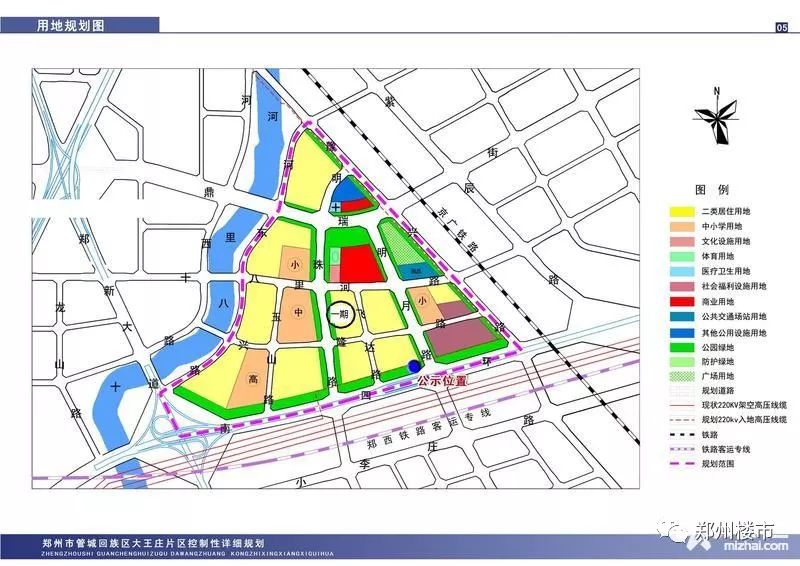
Task: Click the 规划范围 legend text
Action: coord(717,464)
